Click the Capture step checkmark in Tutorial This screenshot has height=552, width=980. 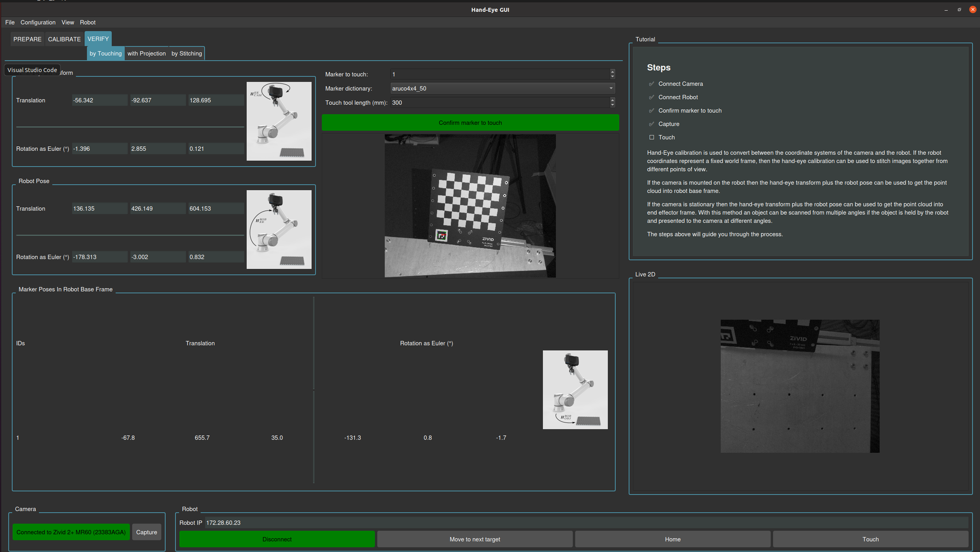(x=652, y=124)
